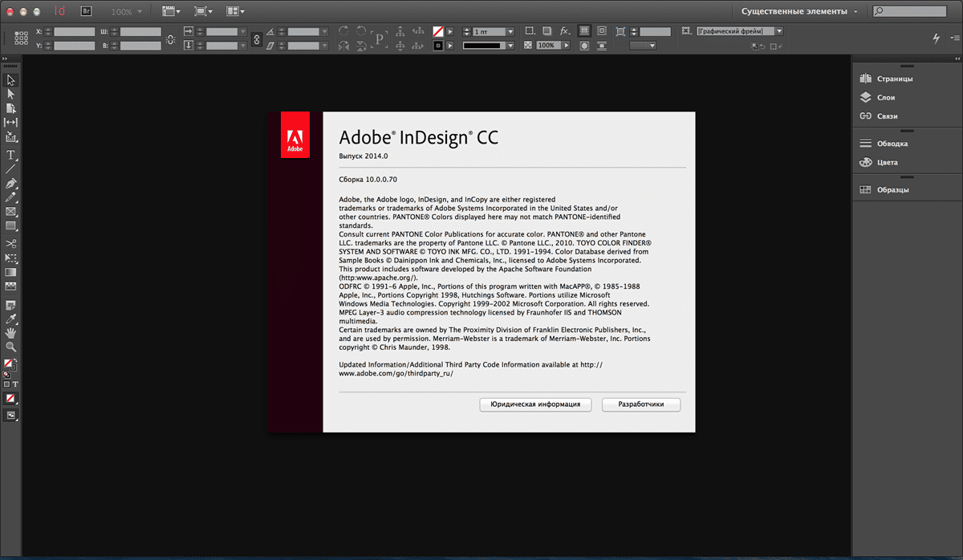Viewport: 963px width, 560px height.
Task: Select the Rectangle tool
Action: pyautogui.click(x=11, y=226)
